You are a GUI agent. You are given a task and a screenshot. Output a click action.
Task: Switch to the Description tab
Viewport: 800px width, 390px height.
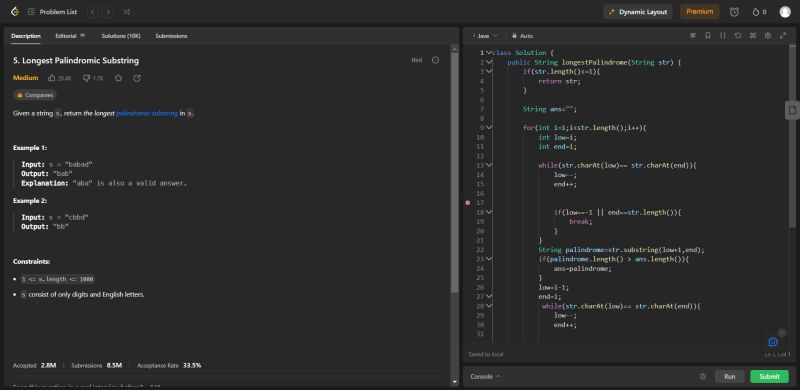click(x=26, y=36)
